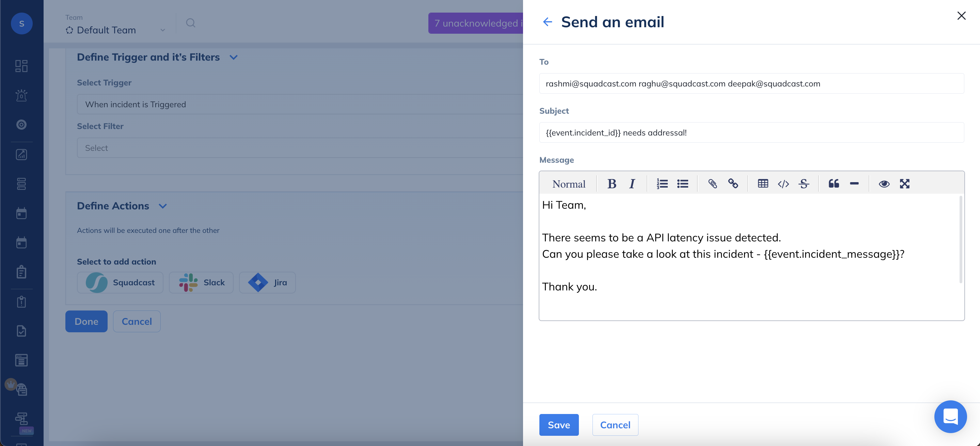Screen dimensions: 980x446
Task: Toggle message preview eye icon
Action: (884, 184)
